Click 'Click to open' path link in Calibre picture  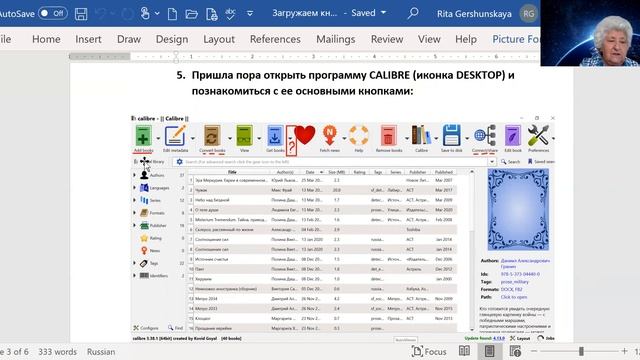pyautogui.click(x=514, y=297)
